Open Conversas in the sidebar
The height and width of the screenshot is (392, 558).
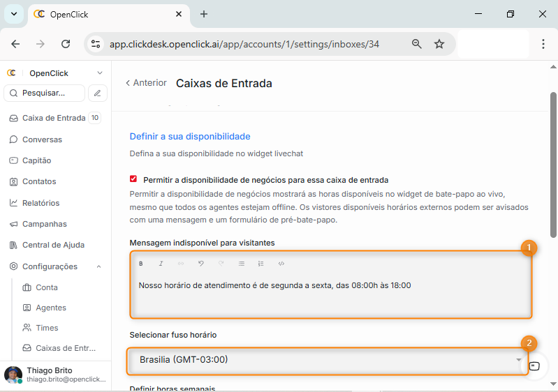42,140
